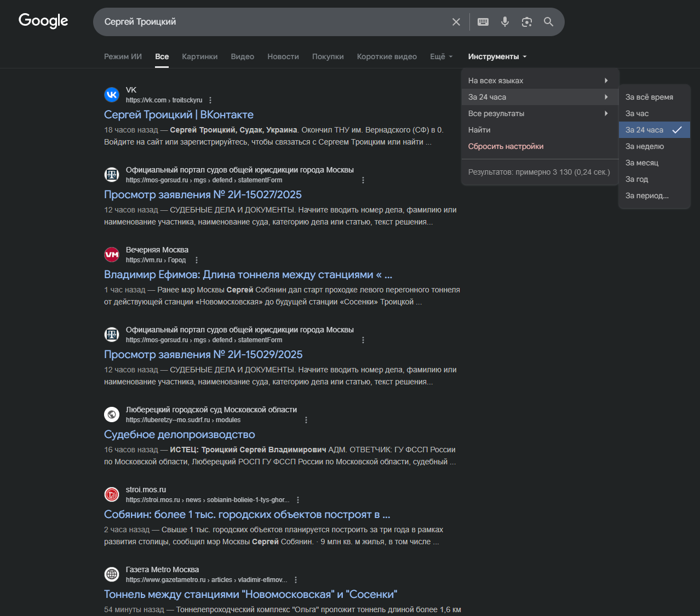Screen dimensions: 700x616
Task: Expand the "На всех языках" submenu
Action: 540,80
